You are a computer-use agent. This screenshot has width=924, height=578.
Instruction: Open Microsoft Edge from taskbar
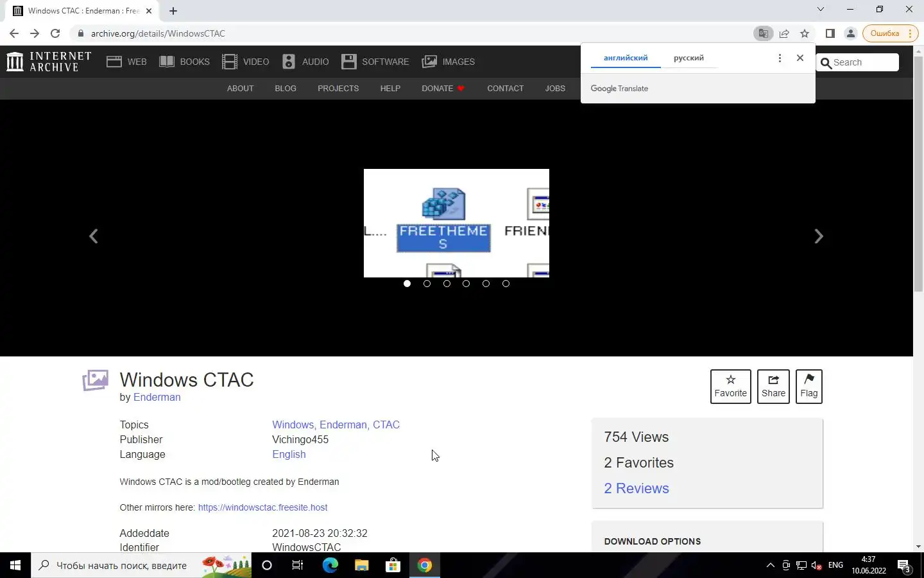point(330,565)
